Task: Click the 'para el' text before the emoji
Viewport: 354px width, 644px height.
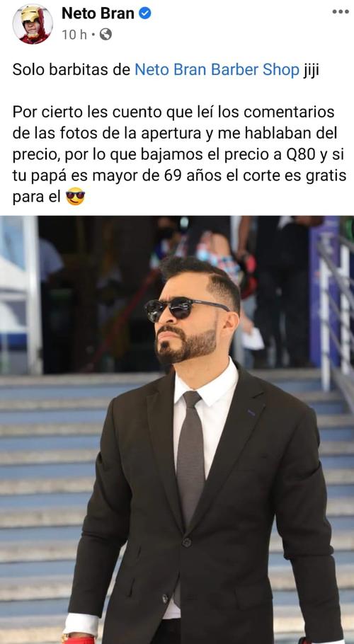Action: [37, 197]
